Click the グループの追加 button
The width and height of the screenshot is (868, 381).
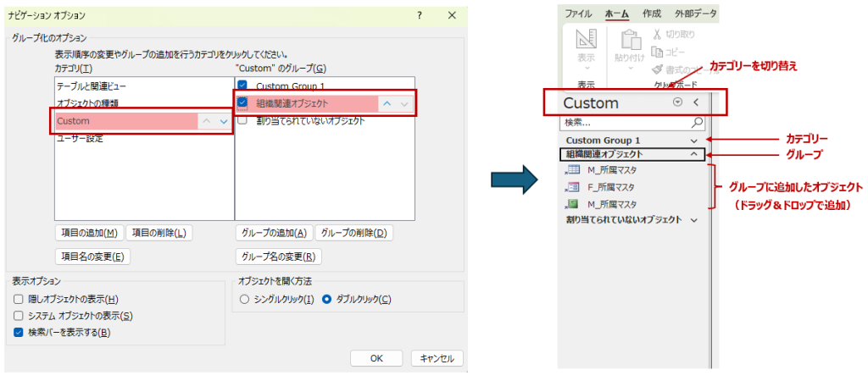pos(274,233)
